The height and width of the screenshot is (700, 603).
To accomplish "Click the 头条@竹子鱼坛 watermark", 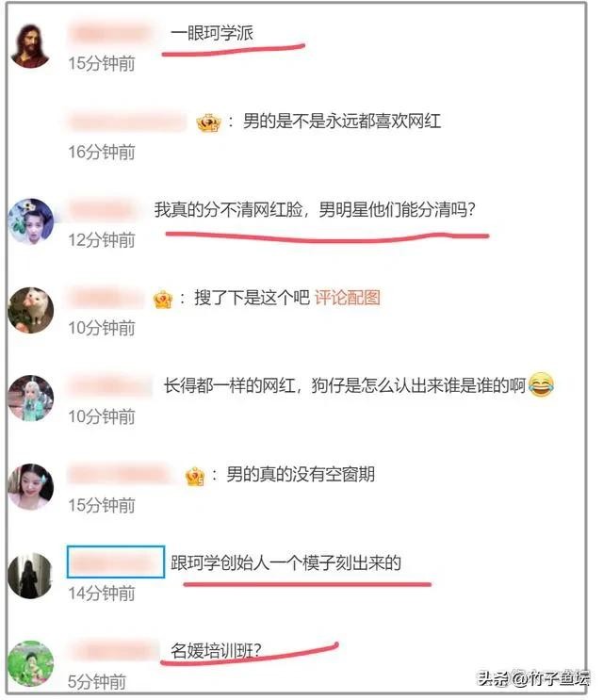I will coord(533,678).
